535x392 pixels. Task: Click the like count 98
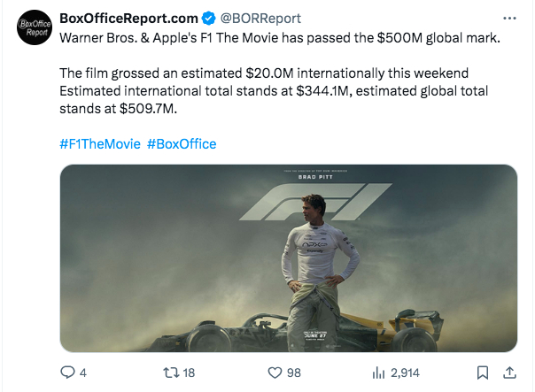pos(294,373)
